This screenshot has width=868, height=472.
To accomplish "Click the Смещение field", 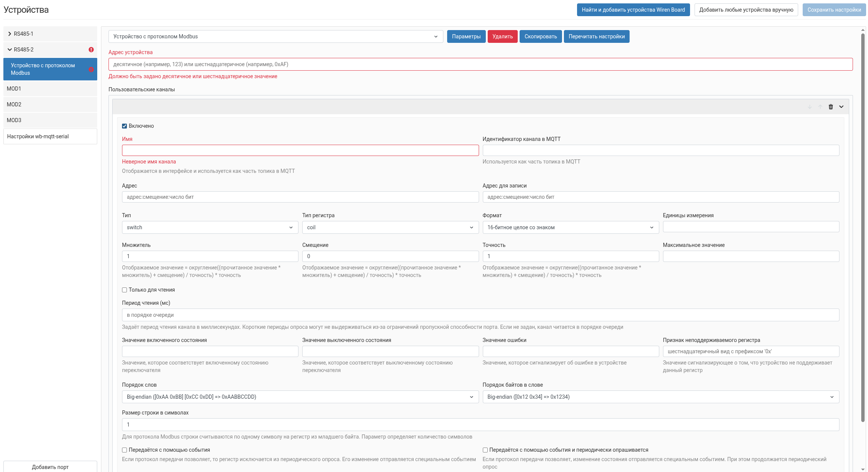I will (390, 256).
